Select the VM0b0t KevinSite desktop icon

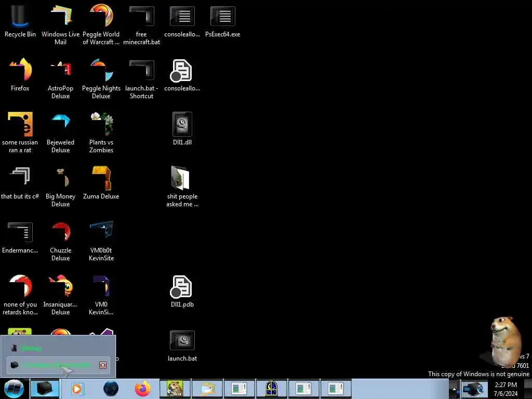[101, 241]
